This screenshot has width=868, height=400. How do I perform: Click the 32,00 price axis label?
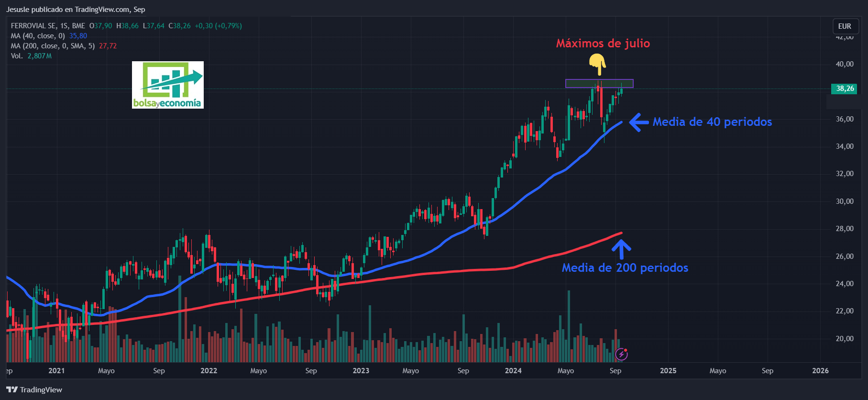pyautogui.click(x=845, y=174)
